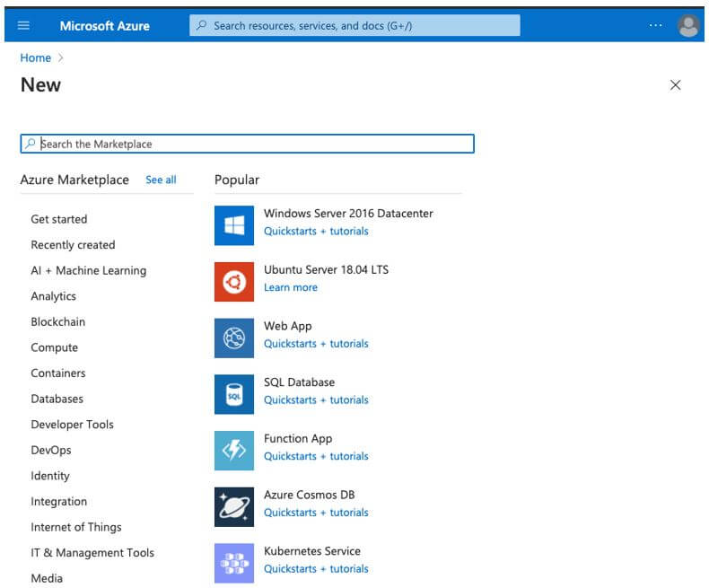
Task: Open AI + Machine Learning category
Action: point(88,270)
